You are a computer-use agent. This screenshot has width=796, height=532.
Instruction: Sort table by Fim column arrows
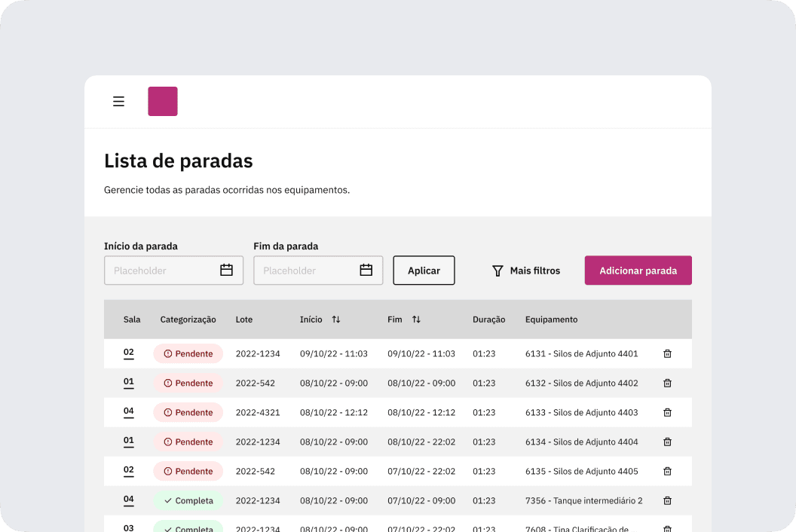point(416,320)
